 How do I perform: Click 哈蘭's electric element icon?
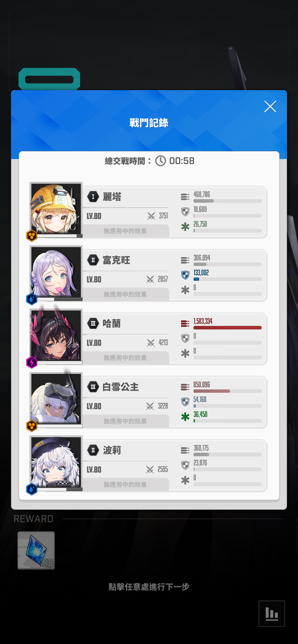pos(32,362)
